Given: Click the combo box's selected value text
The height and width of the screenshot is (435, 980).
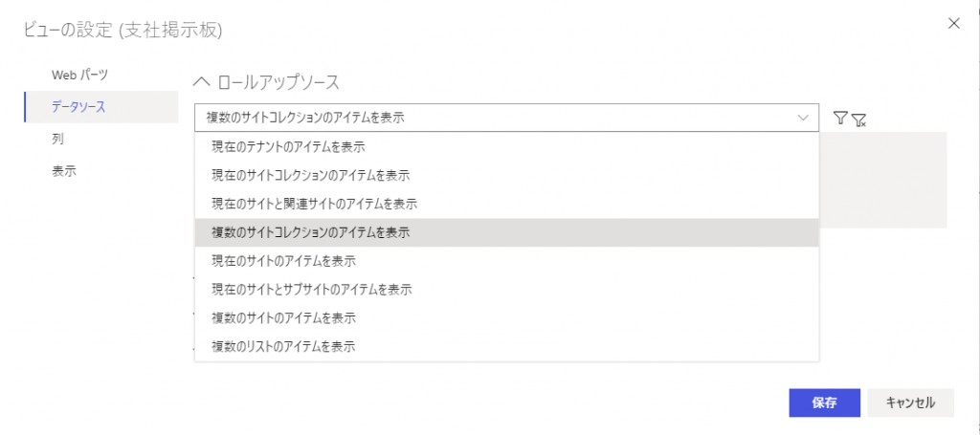Looking at the screenshot, I should 305,118.
